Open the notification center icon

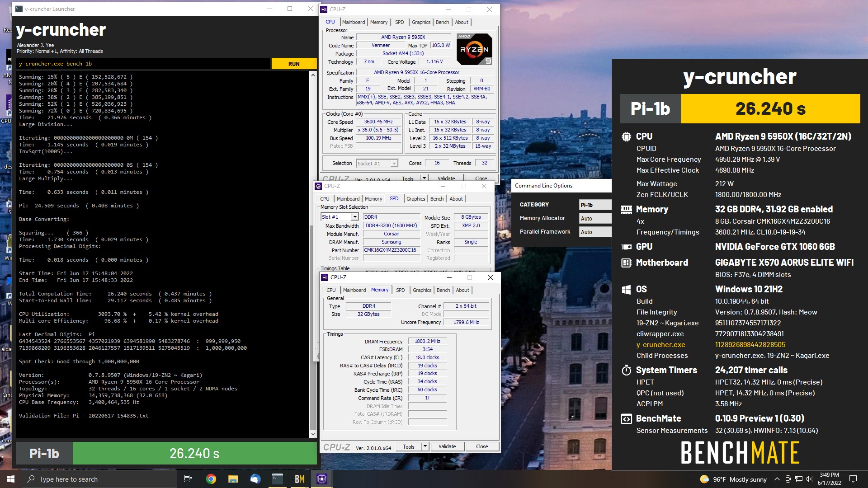pos(853,479)
